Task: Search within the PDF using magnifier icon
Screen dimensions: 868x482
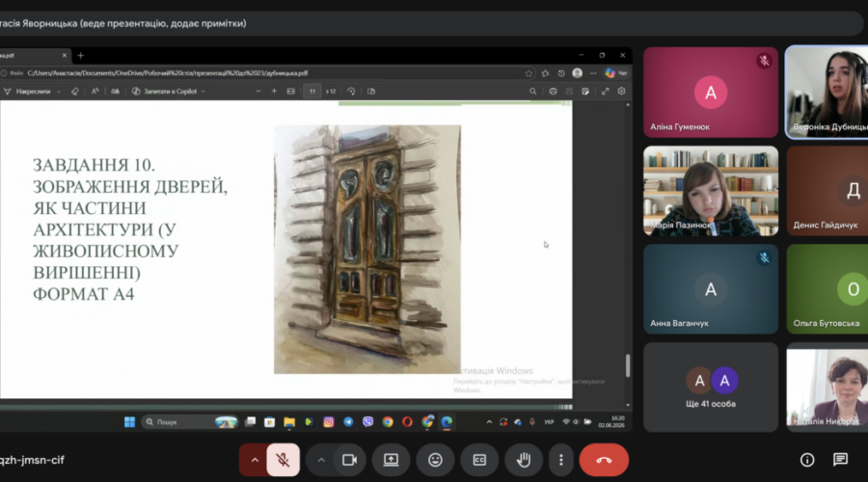Action: tap(532, 92)
